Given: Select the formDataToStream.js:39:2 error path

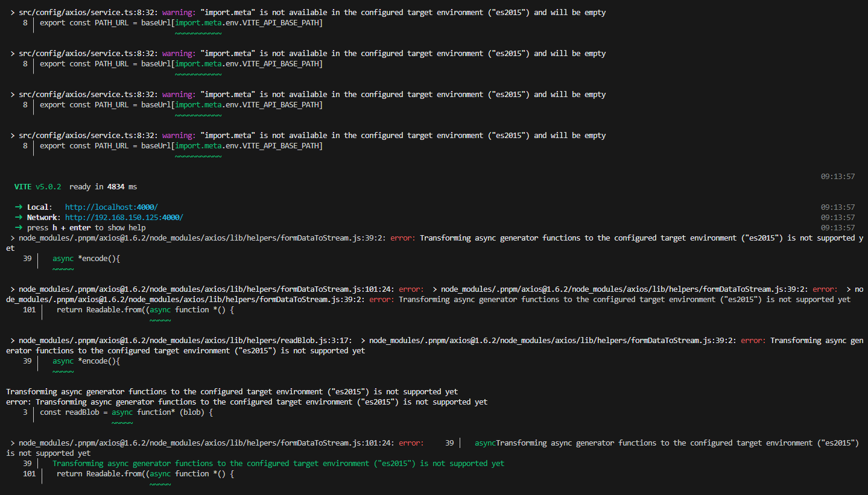Looking at the screenshot, I should [x=201, y=238].
